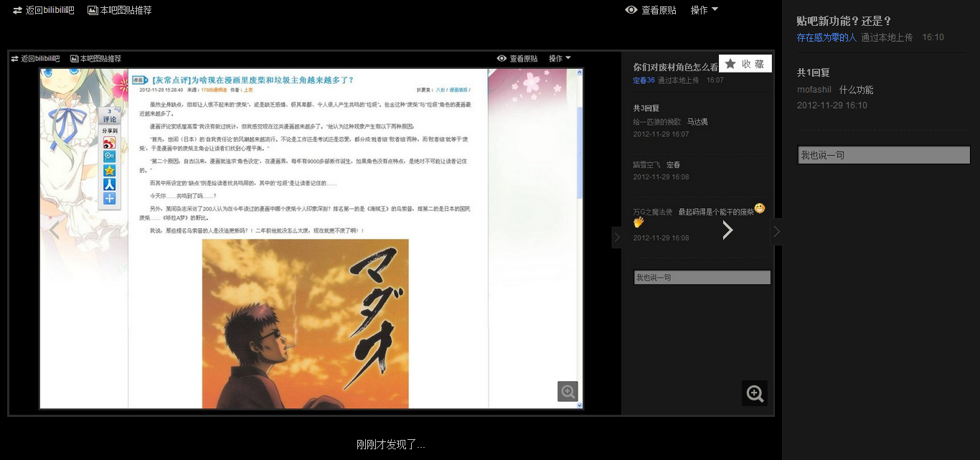Click the 返回bilibili吧 arrows icon in viewer header
The width and height of the screenshot is (980, 460).
coord(17,11)
